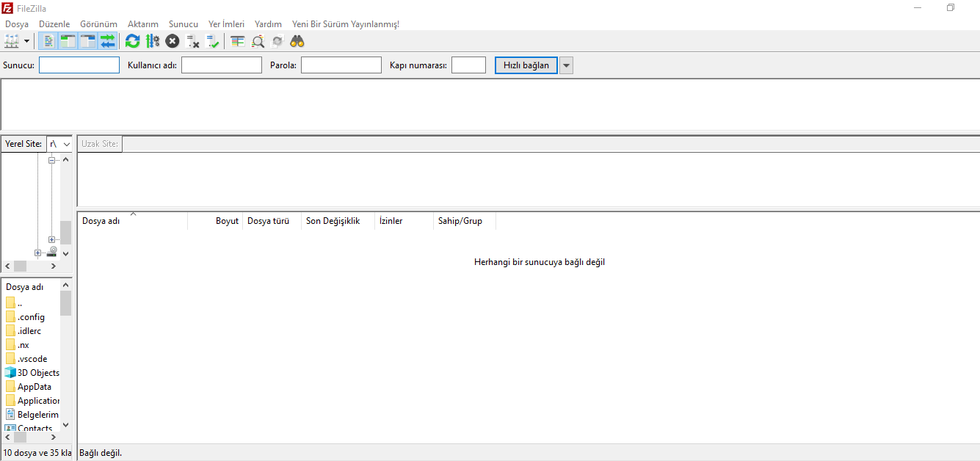Open the Görünüm menu
The image size is (980, 461).
pyautogui.click(x=99, y=24)
